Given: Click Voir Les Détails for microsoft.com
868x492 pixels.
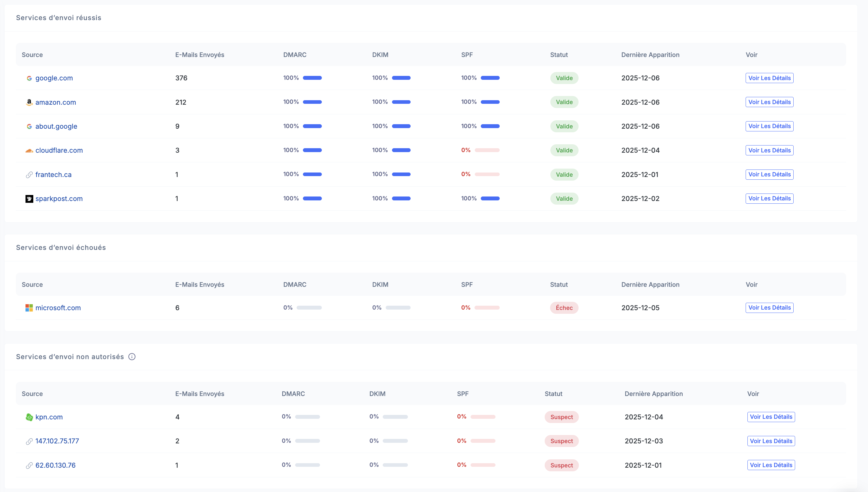Looking at the screenshot, I should [x=769, y=308].
